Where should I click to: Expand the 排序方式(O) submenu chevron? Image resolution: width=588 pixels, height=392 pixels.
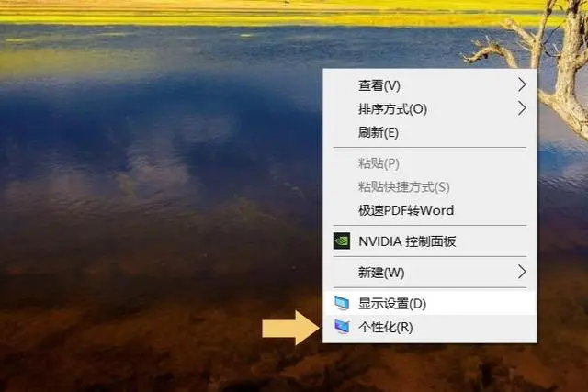click(522, 108)
